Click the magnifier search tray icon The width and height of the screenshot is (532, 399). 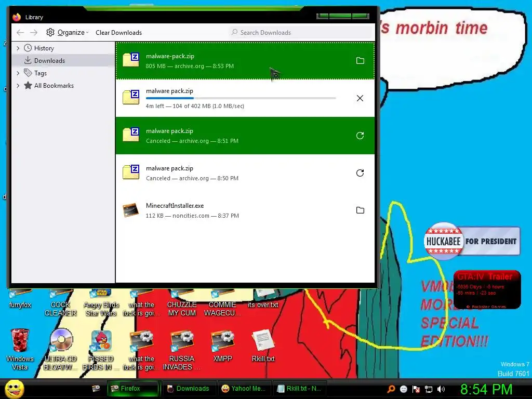pyautogui.click(x=391, y=389)
